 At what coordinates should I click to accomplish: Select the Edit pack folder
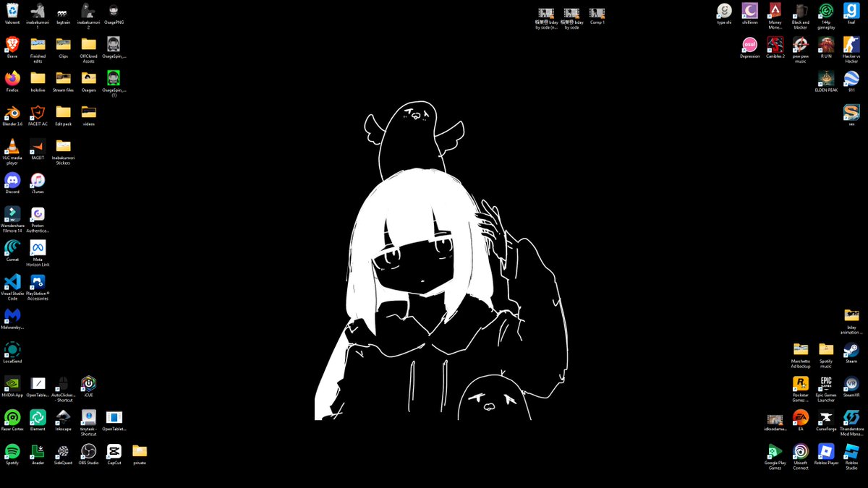coord(63,112)
